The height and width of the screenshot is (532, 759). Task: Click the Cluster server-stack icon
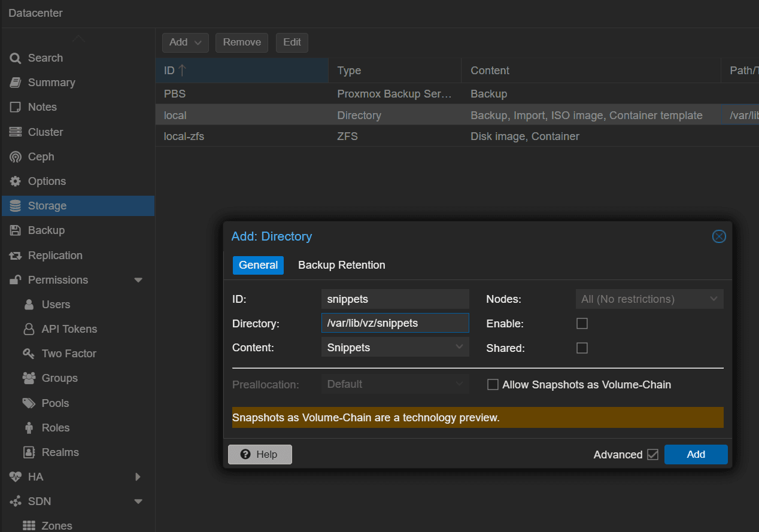pos(16,132)
